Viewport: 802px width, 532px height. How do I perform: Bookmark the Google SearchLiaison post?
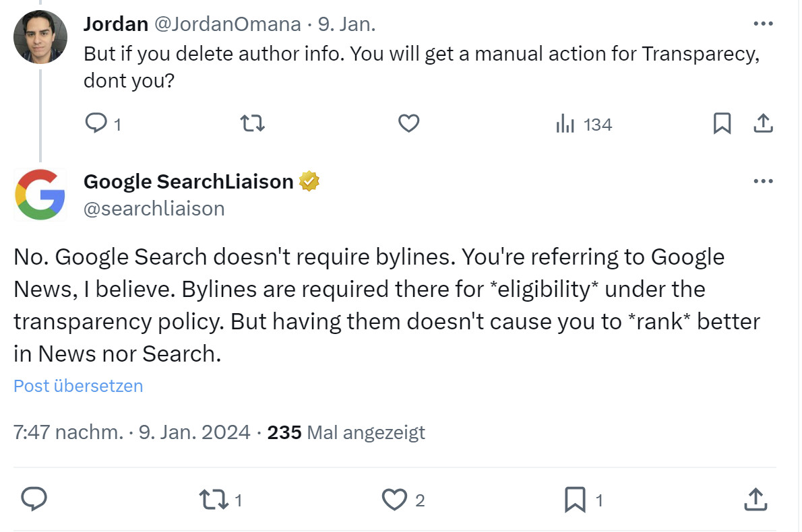(x=574, y=500)
